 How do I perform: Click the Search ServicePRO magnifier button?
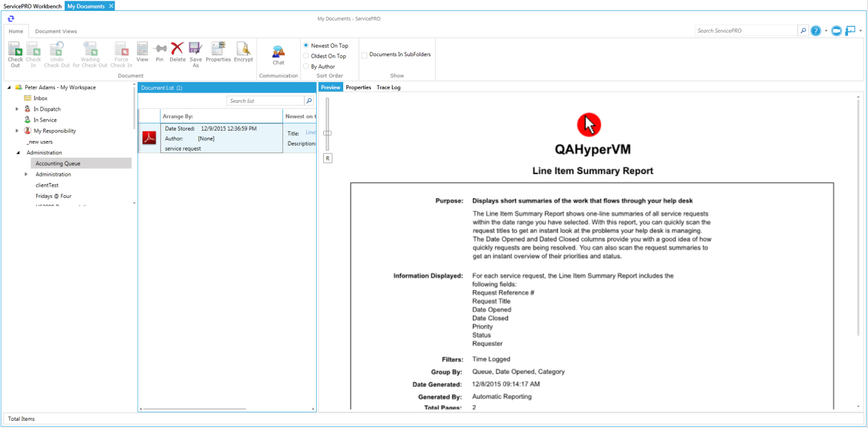[x=803, y=30]
